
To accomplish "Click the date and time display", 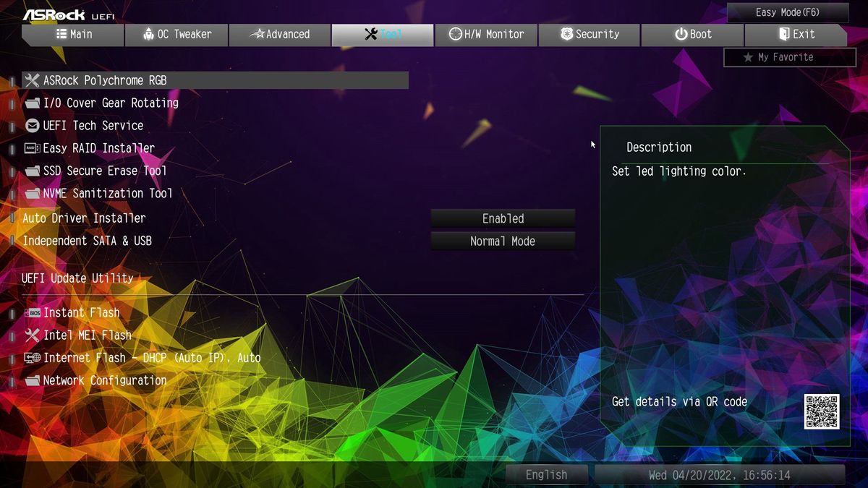I will point(720,475).
